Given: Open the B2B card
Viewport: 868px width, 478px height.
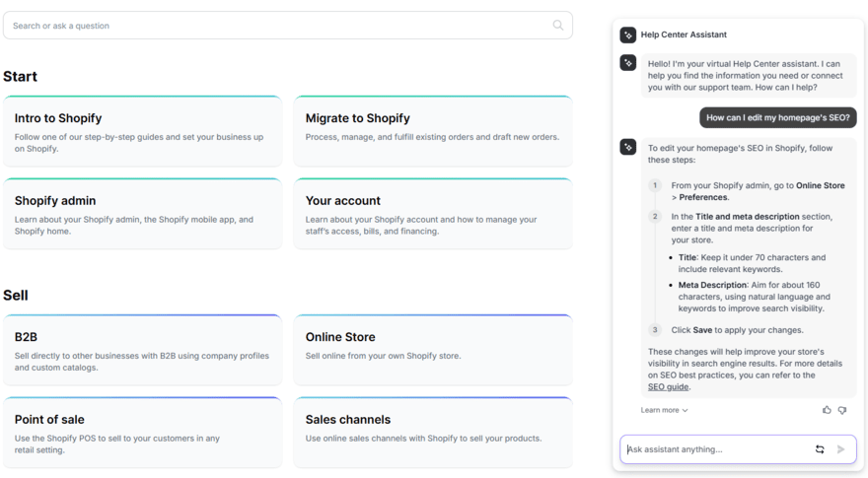Looking at the screenshot, I should pyautogui.click(x=142, y=350).
